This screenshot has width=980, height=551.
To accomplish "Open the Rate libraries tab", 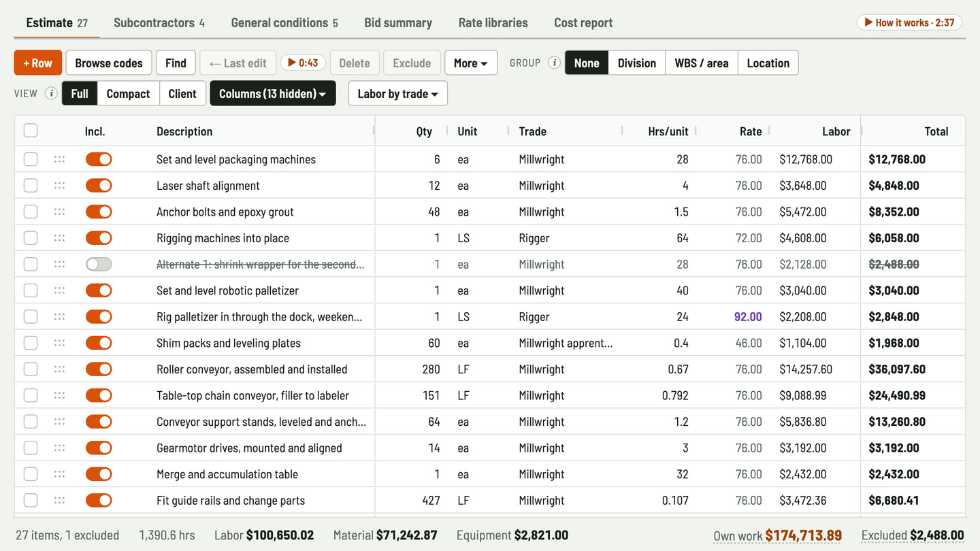I will pos(493,22).
